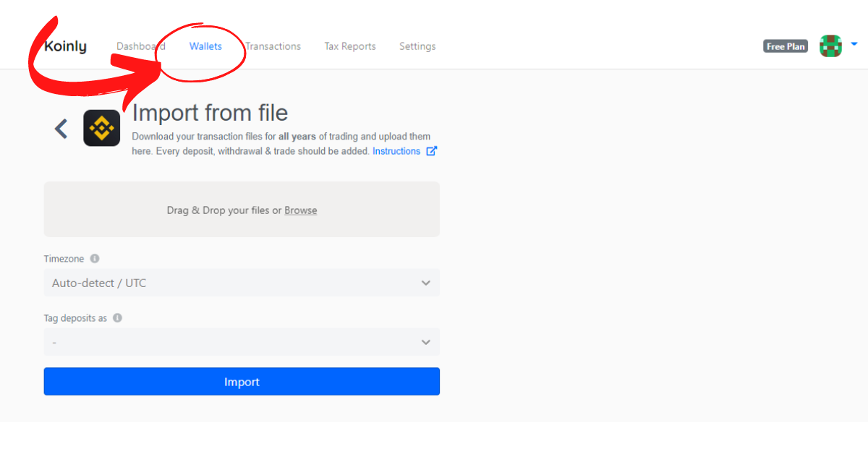Open the Settings tab
This screenshot has height=454, width=868.
coord(417,46)
